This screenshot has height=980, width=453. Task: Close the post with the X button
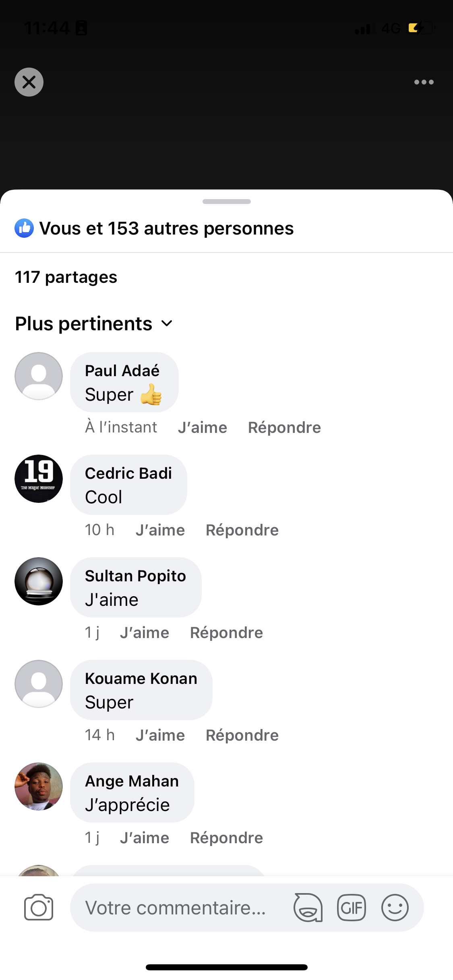point(29,82)
